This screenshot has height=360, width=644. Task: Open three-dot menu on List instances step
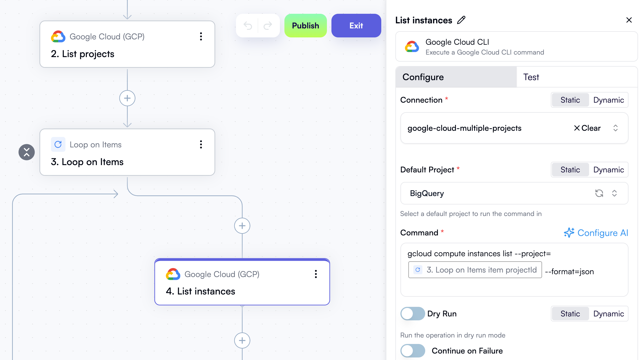click(316, 274)
